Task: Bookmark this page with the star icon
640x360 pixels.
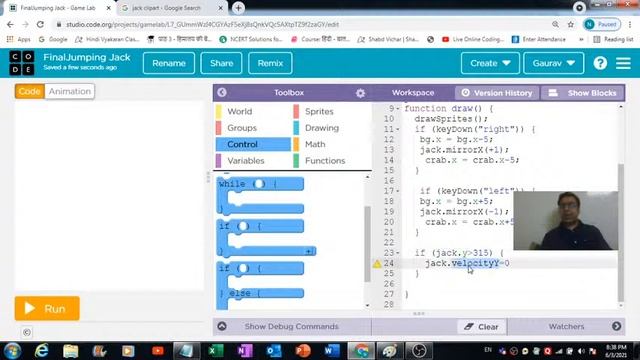Action: (571, 24)
